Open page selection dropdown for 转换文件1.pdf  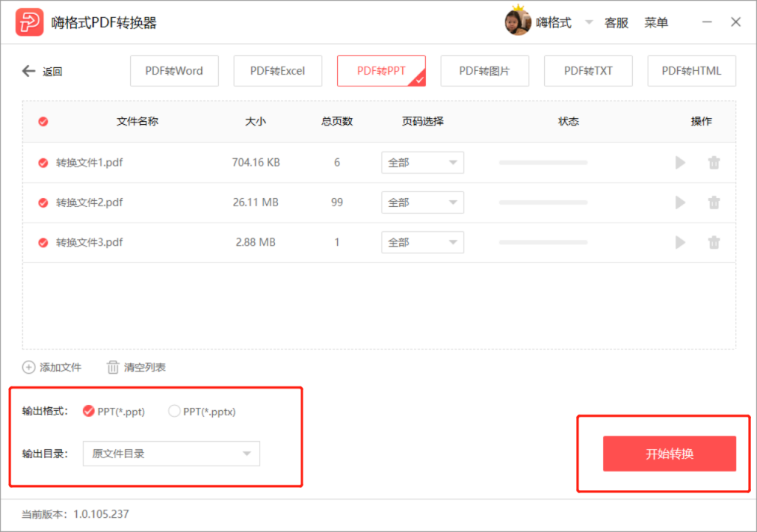[422, 163]
